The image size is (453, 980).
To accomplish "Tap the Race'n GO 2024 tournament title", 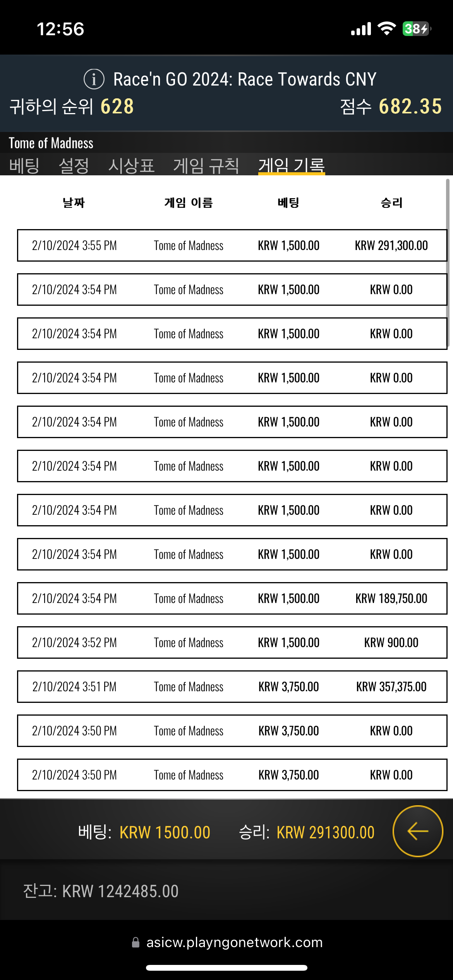I will point(245,79).
